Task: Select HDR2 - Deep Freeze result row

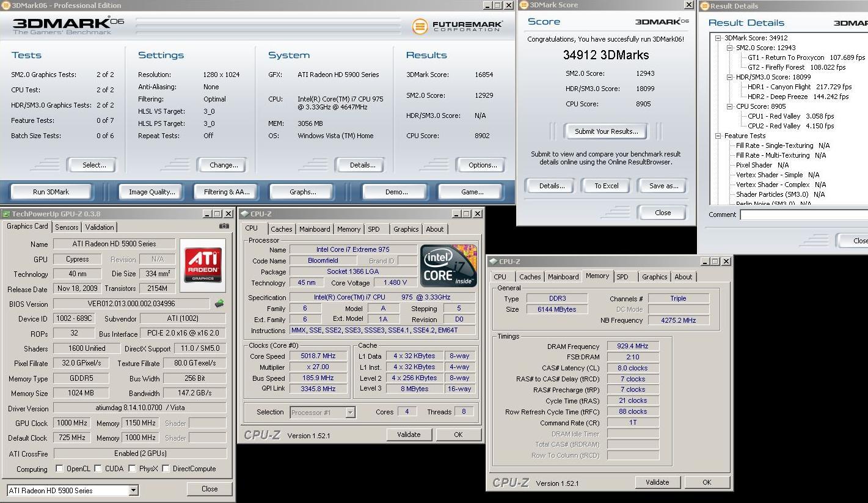Action: coord(798,97)
